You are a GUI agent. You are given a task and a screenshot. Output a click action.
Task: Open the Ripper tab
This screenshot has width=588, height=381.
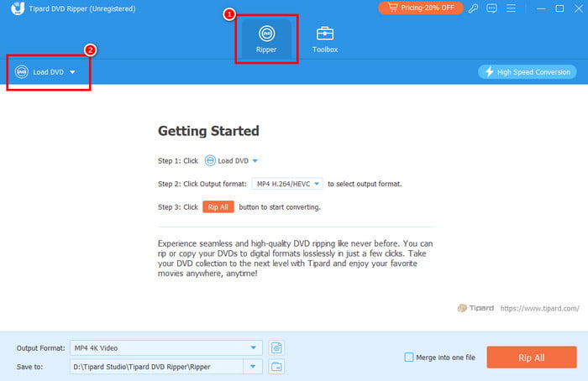click(266, 39)
